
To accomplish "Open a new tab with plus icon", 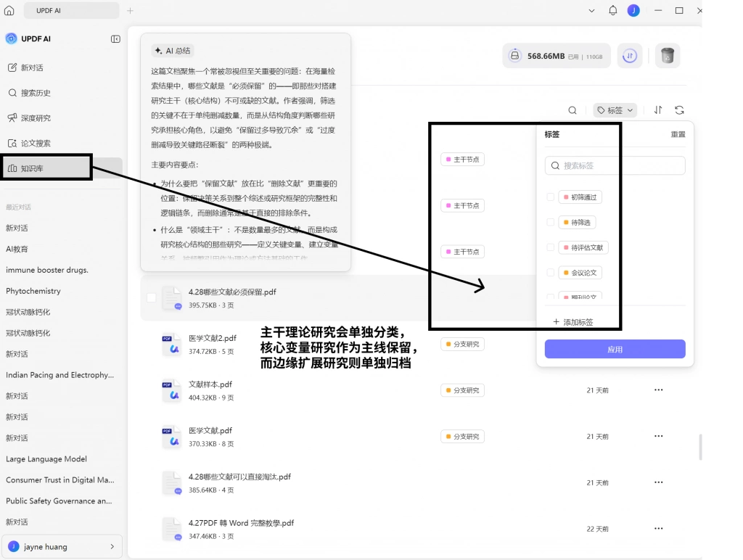I will (131, 10).
